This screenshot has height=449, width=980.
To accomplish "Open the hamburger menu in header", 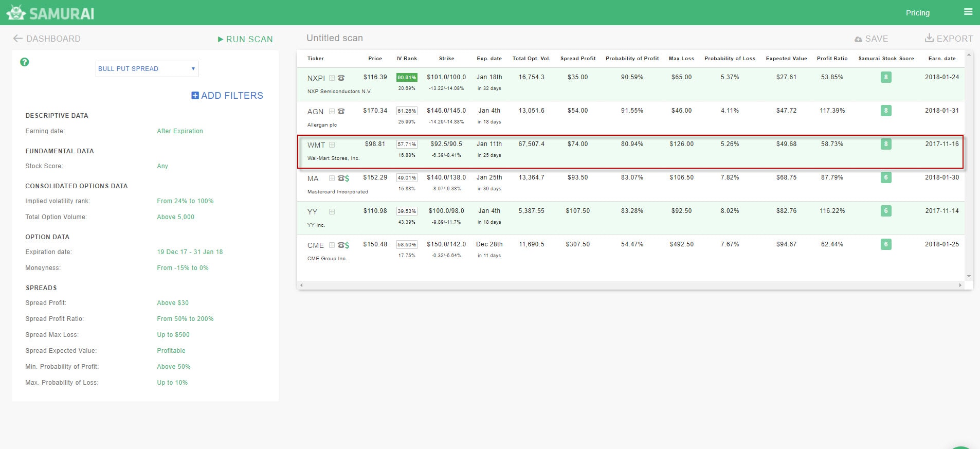I will click(x=968, y=12).
